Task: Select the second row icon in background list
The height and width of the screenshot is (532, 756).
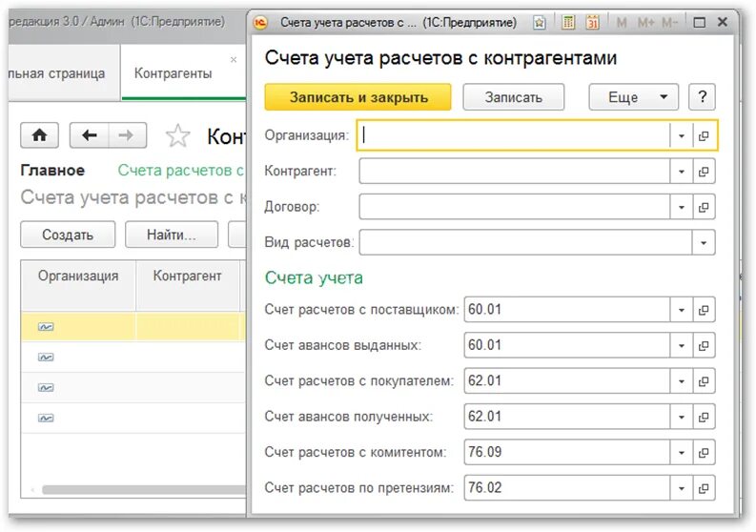Action: pyautogui.click(x=46, y=358)
